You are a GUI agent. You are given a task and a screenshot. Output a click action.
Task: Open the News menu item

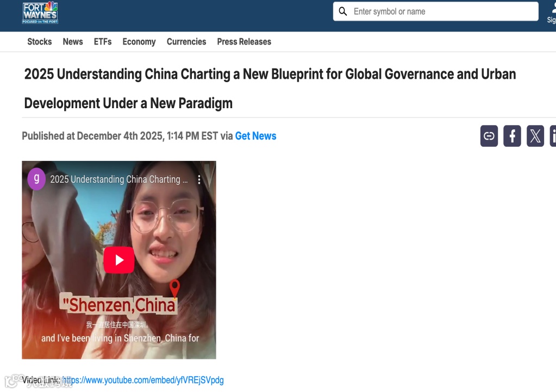(x=73, y=42)
